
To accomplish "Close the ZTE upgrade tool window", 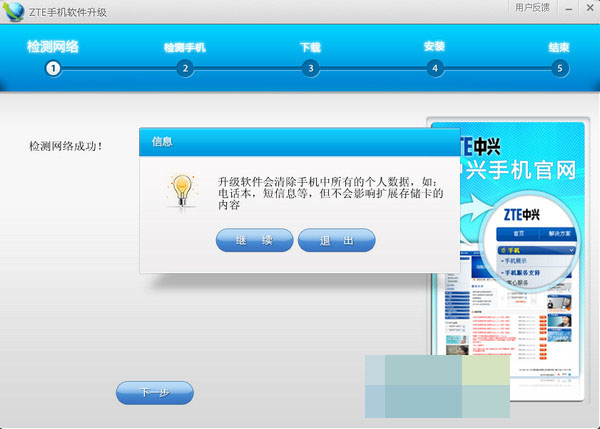I will point(588,9).
